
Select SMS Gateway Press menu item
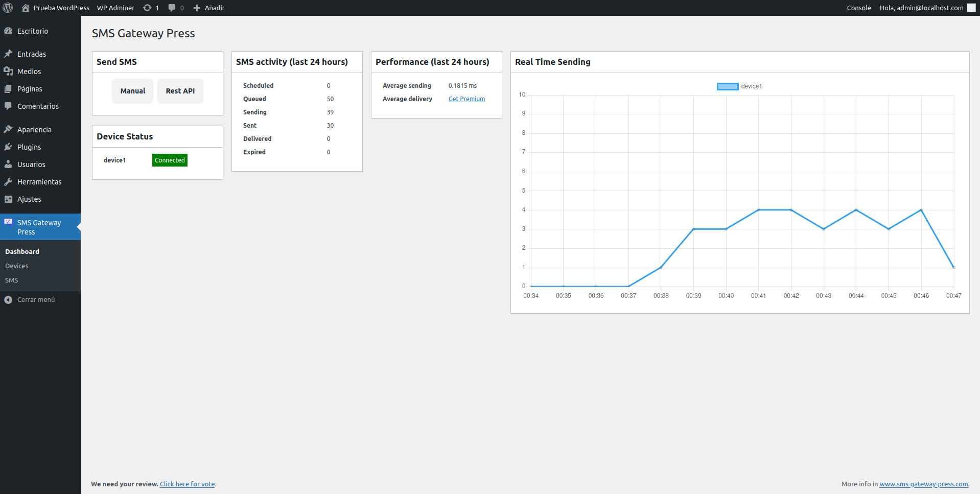pos(40,227)
